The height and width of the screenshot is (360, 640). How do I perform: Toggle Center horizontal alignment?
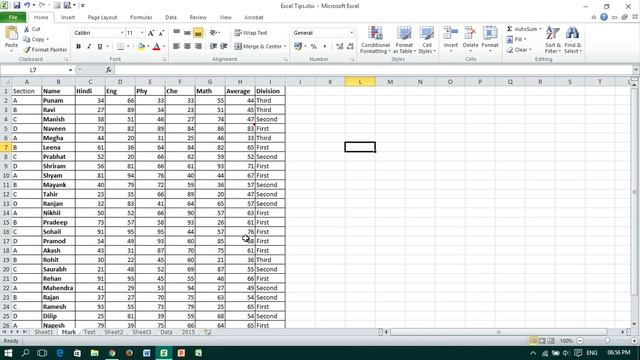187,47
